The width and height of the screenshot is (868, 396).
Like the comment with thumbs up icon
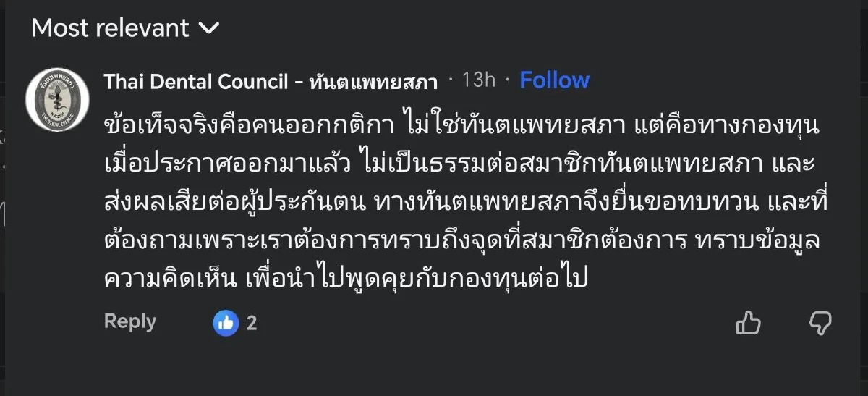pyautogui.click(x=749, y=323)
